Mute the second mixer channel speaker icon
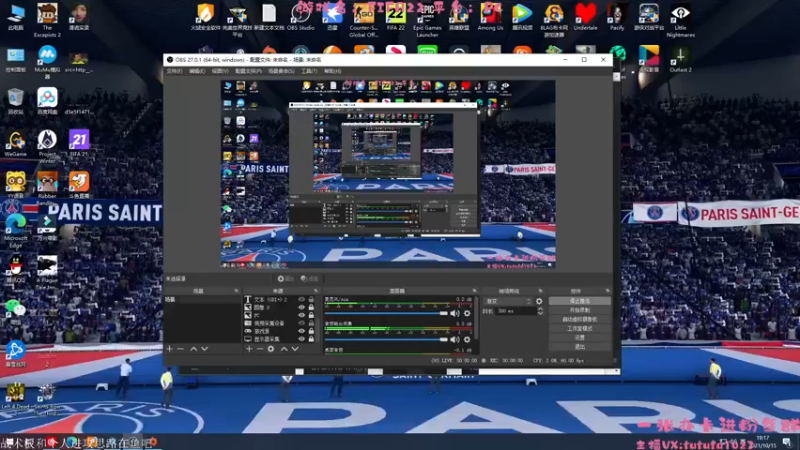 [455, 339]
